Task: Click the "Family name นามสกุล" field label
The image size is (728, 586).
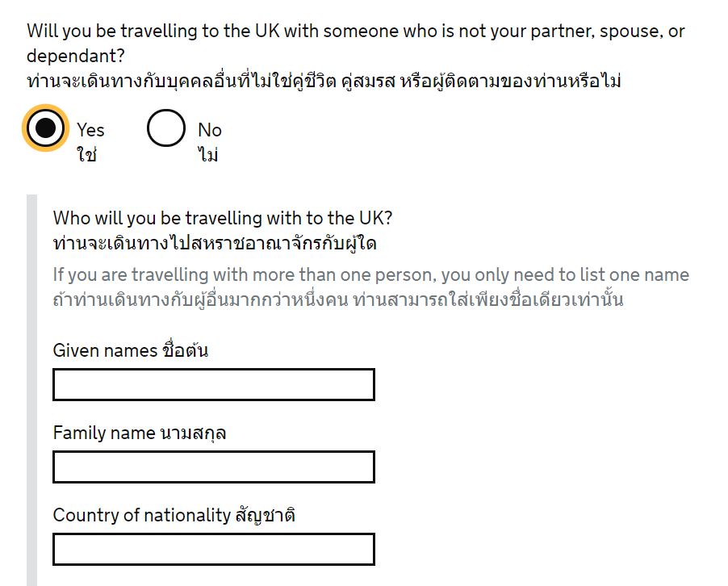Action: point(140,433)
